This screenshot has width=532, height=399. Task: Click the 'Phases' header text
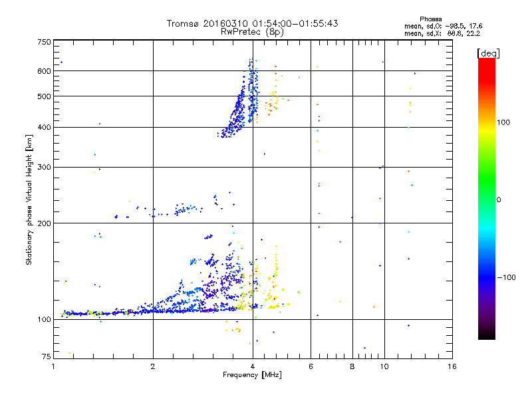(x=430, y=19)
